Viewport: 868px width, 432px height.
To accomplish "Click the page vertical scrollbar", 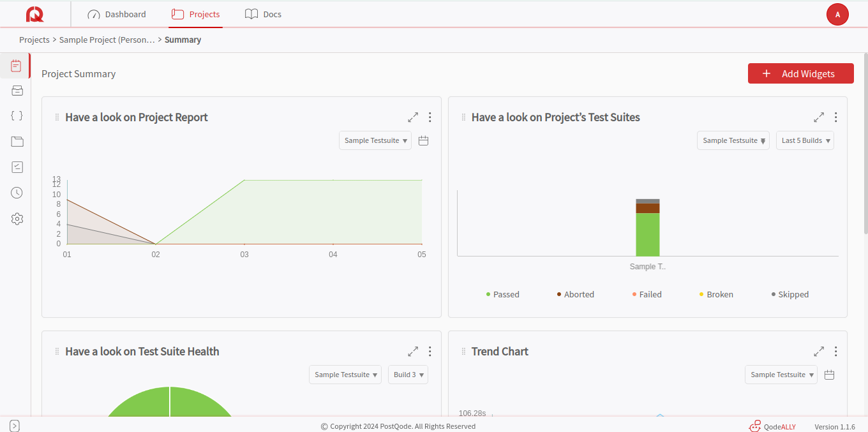I will pyautogui.click(x=865, y=144).
